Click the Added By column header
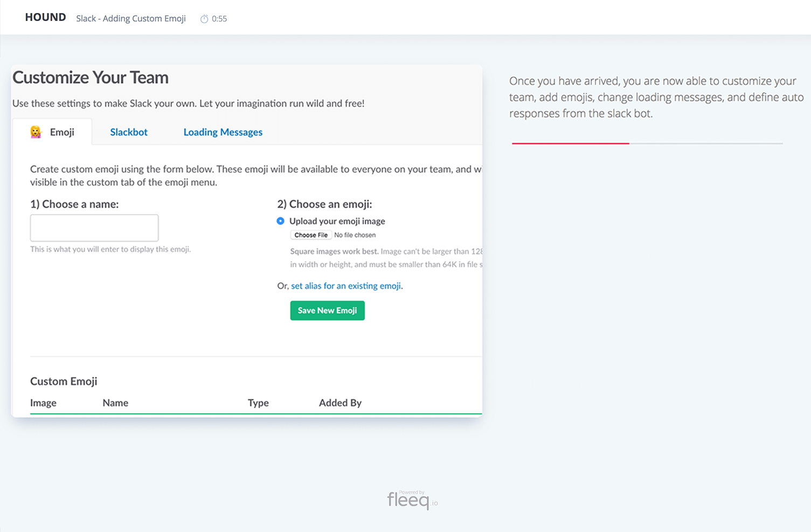Viewport: 811px width, 532px height. pos(340,403)
